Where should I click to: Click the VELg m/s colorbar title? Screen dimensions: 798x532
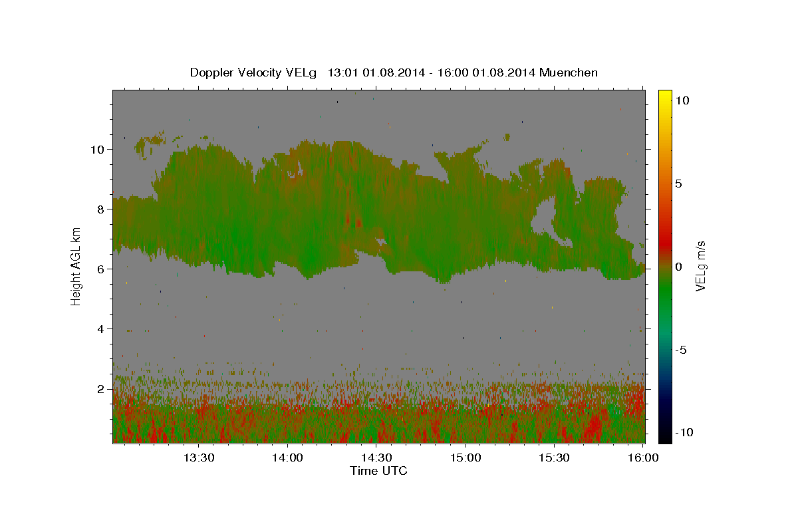(x=700, y=266)
